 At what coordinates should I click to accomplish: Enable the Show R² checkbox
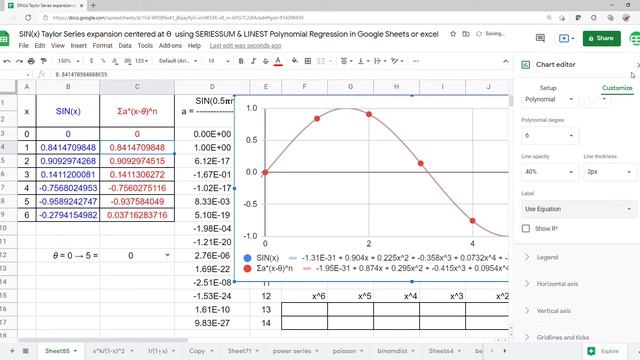[x=526, y=229]
